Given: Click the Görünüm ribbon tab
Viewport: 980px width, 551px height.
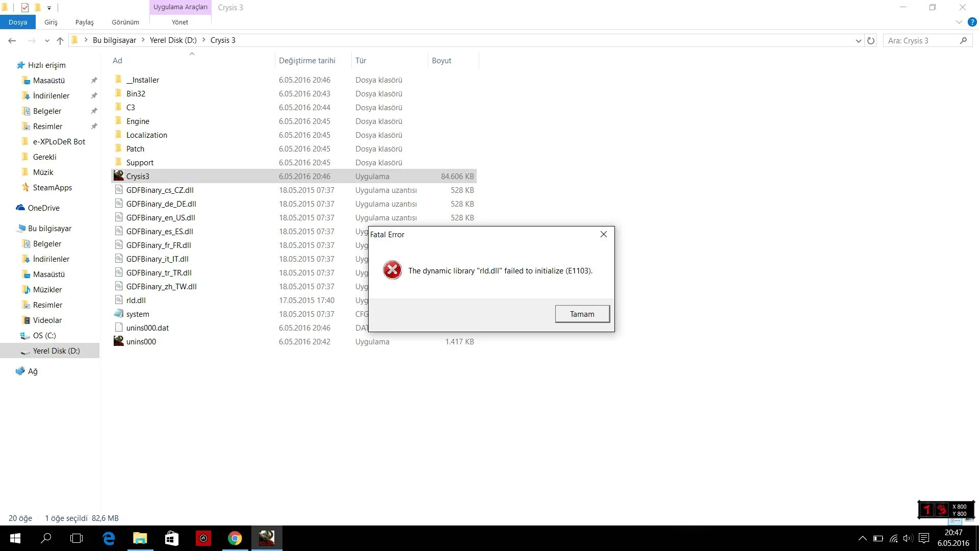Looking at the screenshot, I should pyautogui.click(x=125, y=22).
